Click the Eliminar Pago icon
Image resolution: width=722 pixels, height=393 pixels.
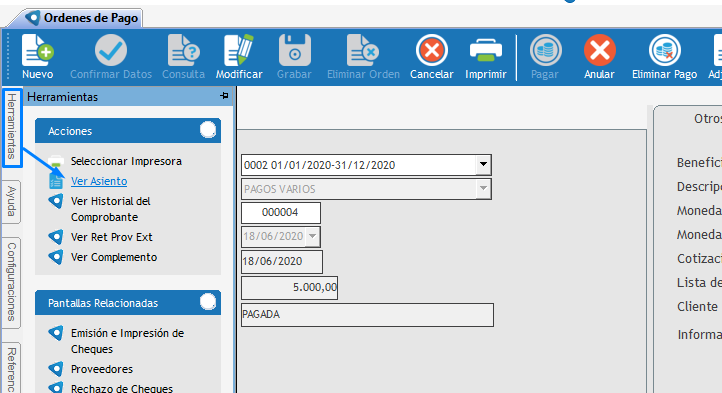(664, 50)
